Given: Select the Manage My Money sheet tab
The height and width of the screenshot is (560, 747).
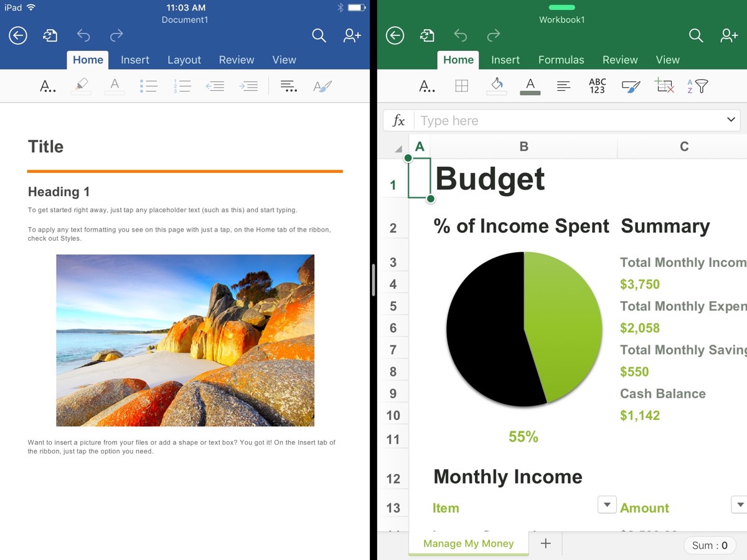Looking at the screenshot, I should (468, 543).
